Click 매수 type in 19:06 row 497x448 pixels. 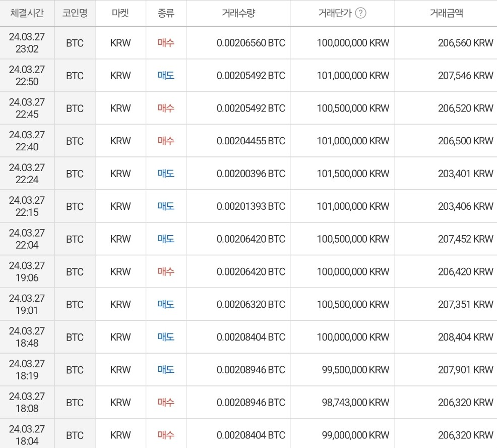(166, 271)
